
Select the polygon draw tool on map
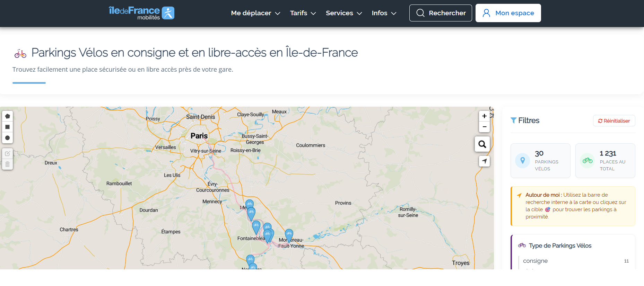click(x=7, y=116)
